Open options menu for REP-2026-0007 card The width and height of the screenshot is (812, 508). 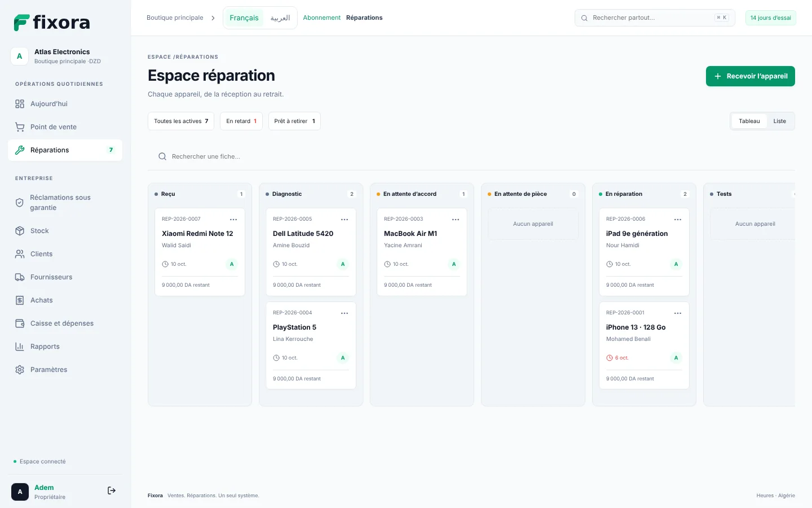[233, 220]
